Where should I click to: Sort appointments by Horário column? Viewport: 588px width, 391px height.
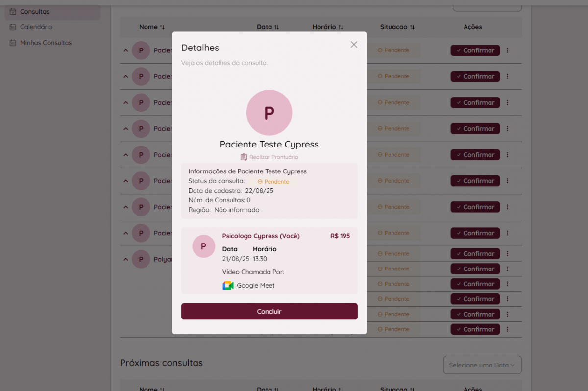click(x=341, y=27)
